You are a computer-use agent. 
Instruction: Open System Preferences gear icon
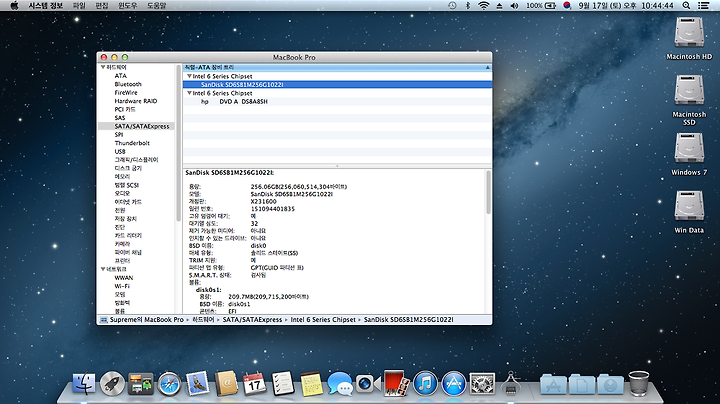click(482, 384)
